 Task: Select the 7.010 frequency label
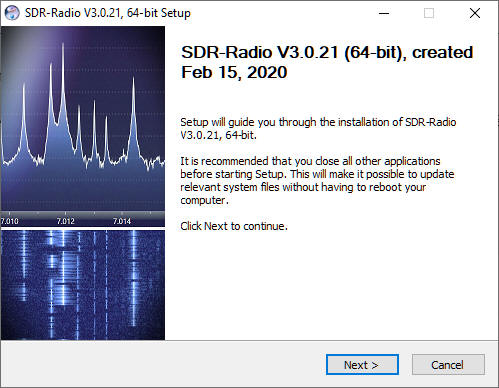(x=9, y=221)
